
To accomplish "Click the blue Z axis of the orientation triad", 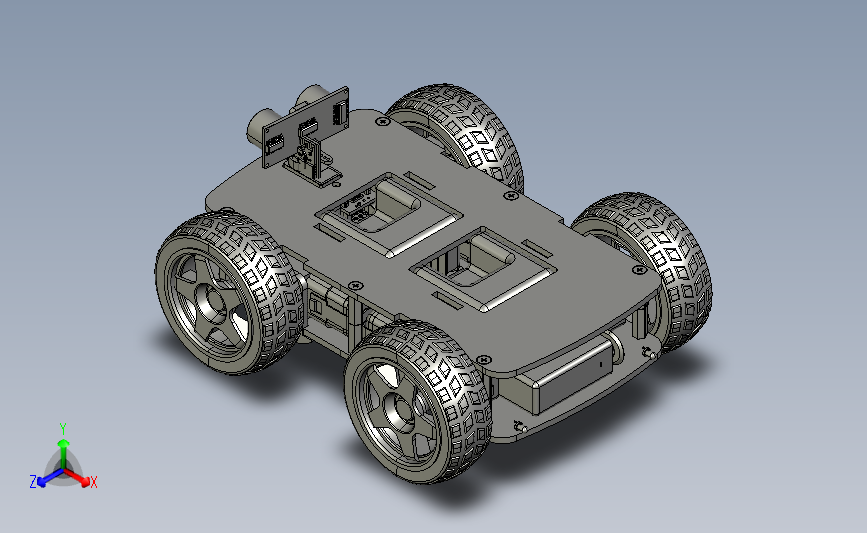I will pyautogui.click(x=45, y=479).
